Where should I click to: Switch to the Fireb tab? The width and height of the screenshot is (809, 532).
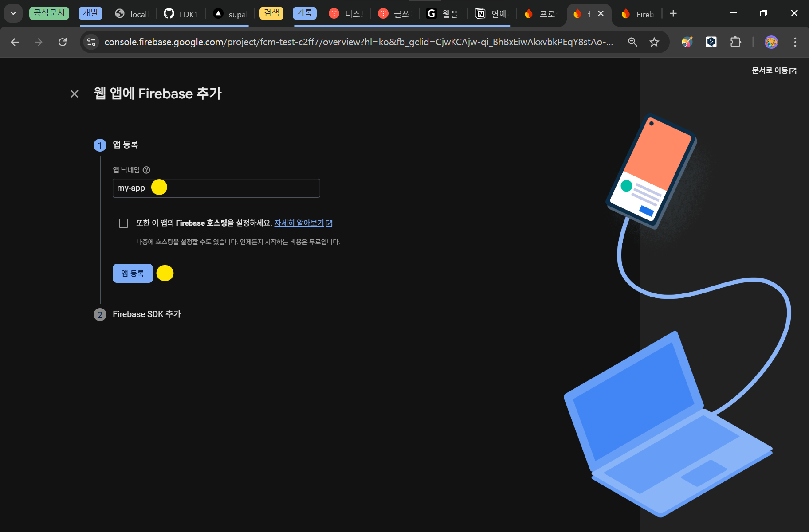[637, 14]
